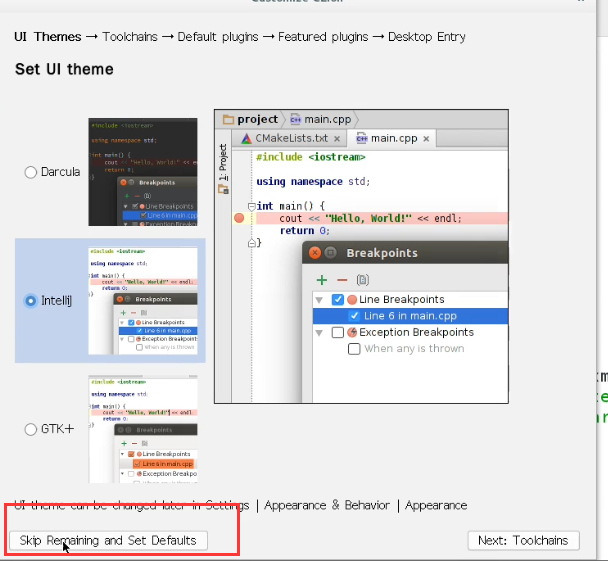
Task: Click the return 0; code line
Action: [305, 231]
